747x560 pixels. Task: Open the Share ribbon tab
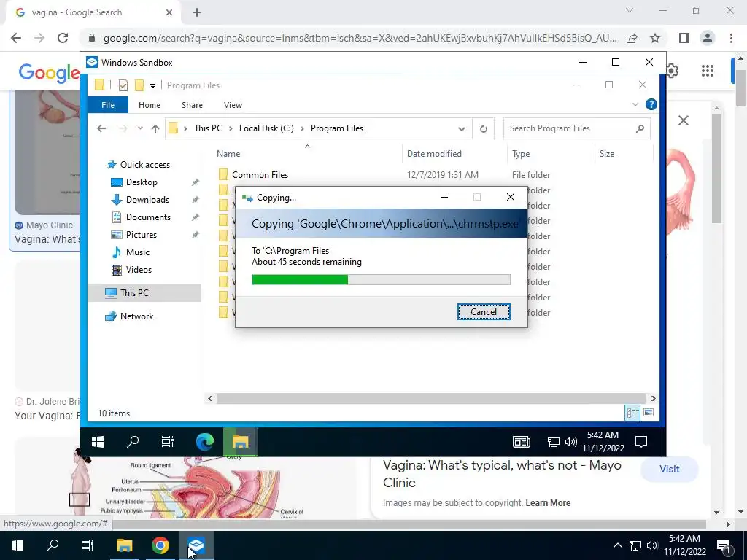coord(192,105)
